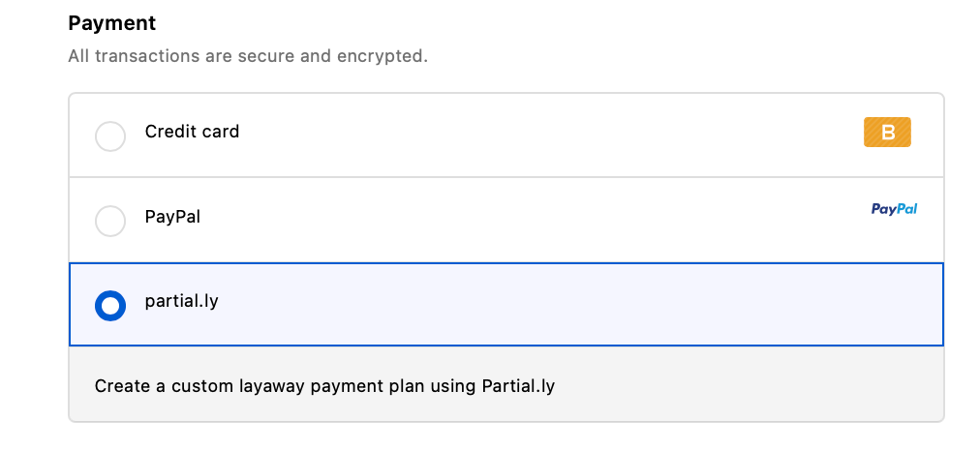Select the Credit card radio button
The width and height of the screenshot is (980, 451).
(110, 136)
